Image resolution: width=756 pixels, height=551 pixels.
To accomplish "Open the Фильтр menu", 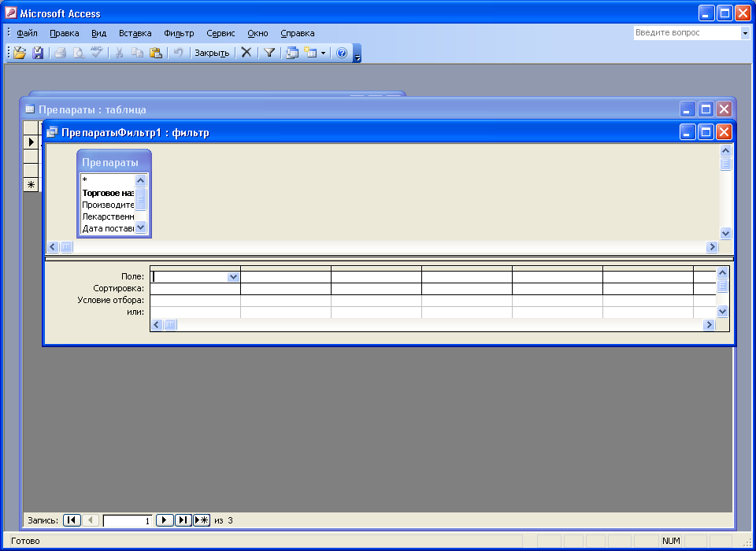I will click(179, 33).
